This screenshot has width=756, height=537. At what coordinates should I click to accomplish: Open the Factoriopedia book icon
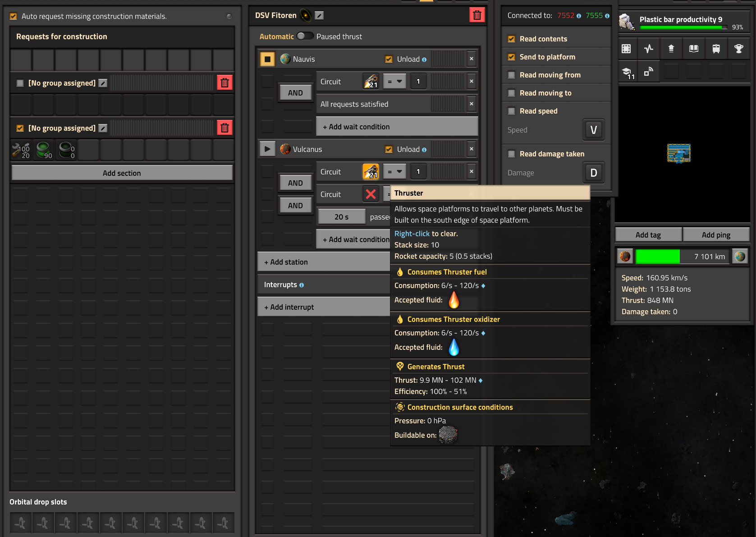(694, 49)
